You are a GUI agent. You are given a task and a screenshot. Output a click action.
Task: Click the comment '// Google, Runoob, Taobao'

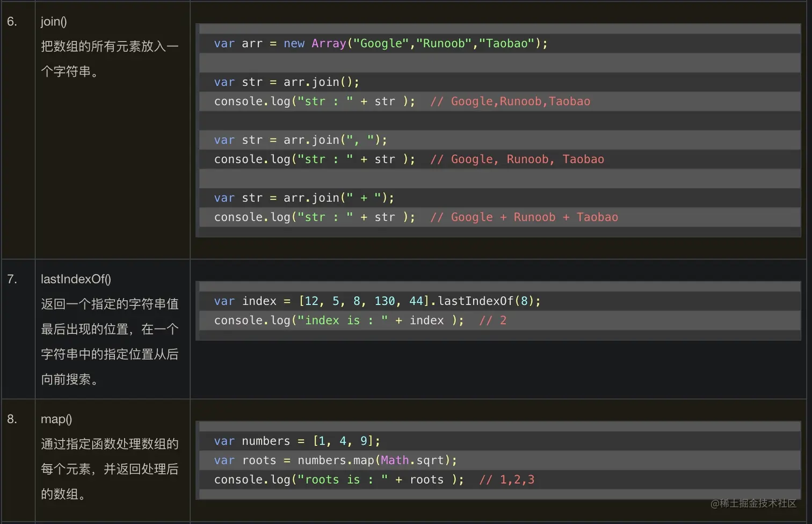point(517,159)
